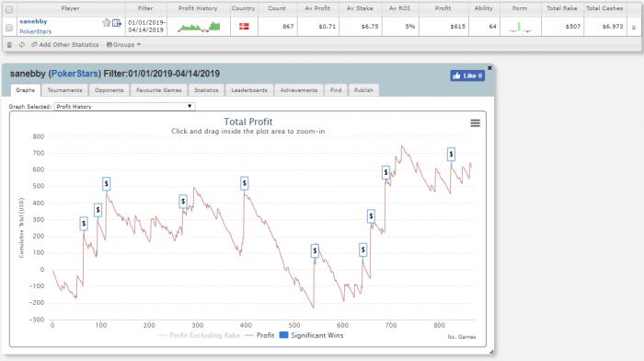
Task: Click the refresh icon beside the trash
Action: (x=22, y=45)
